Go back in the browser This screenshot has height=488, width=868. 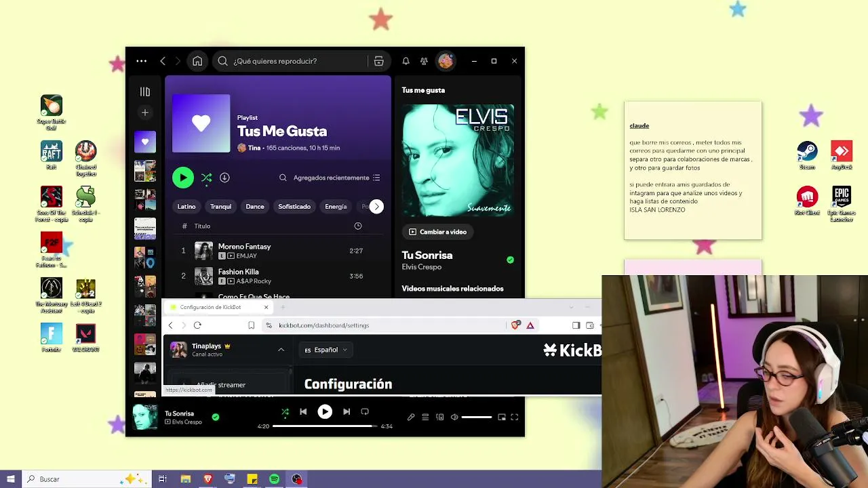click(170, 325)
